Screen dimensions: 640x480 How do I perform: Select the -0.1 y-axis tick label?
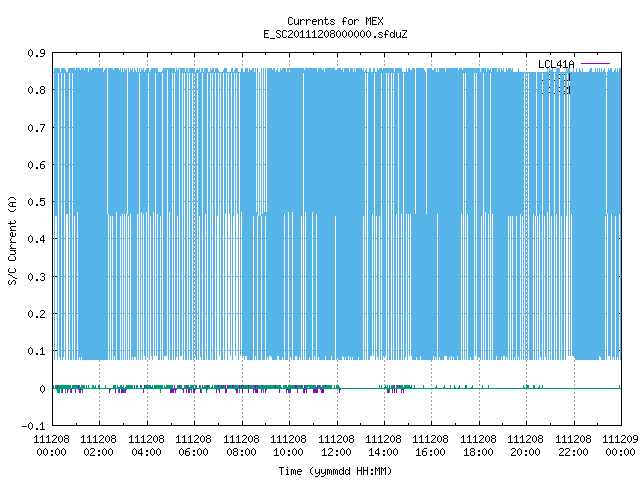pos(33,426)
